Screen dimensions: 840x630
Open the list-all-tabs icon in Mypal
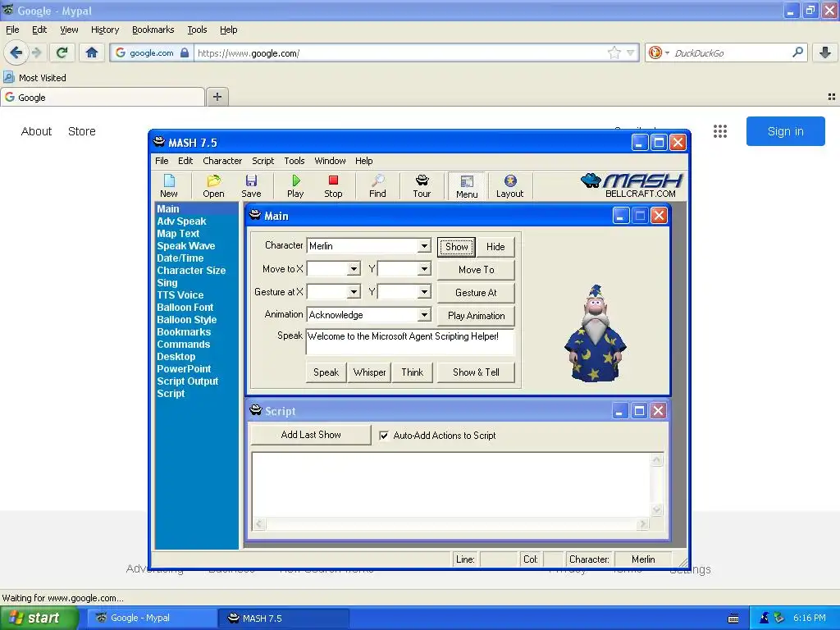pyautogui.click(x=832, y=97)
